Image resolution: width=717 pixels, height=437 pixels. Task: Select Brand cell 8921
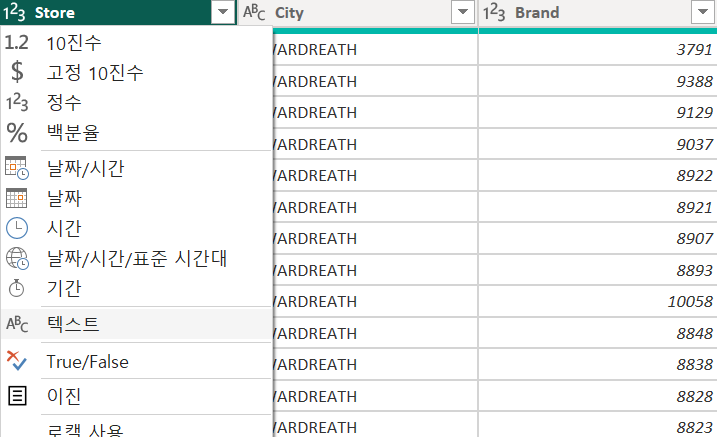(x=597, y=207)
